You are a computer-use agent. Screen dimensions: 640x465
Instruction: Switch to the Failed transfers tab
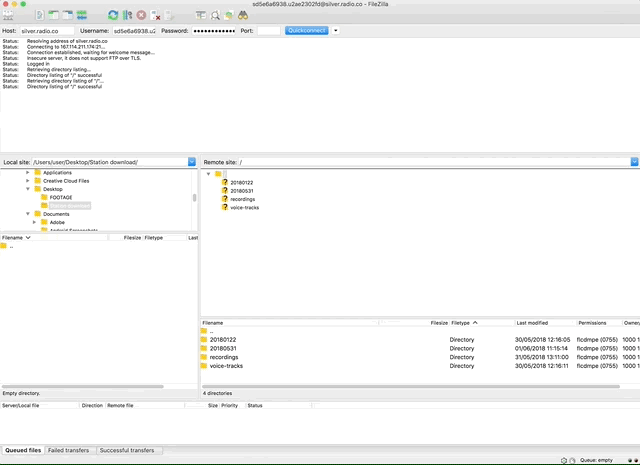coord(69,450)
